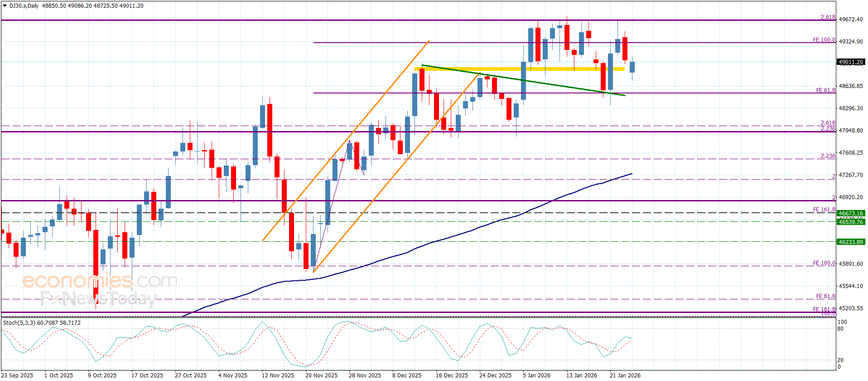
Task: Click the 45891.60 price axis label
Action: [851, 264]
